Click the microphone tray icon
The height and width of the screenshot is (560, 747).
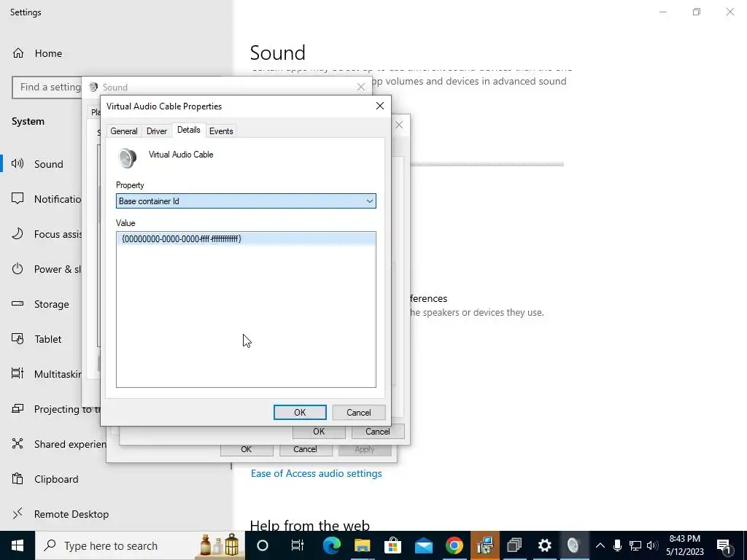pos(617,545)
